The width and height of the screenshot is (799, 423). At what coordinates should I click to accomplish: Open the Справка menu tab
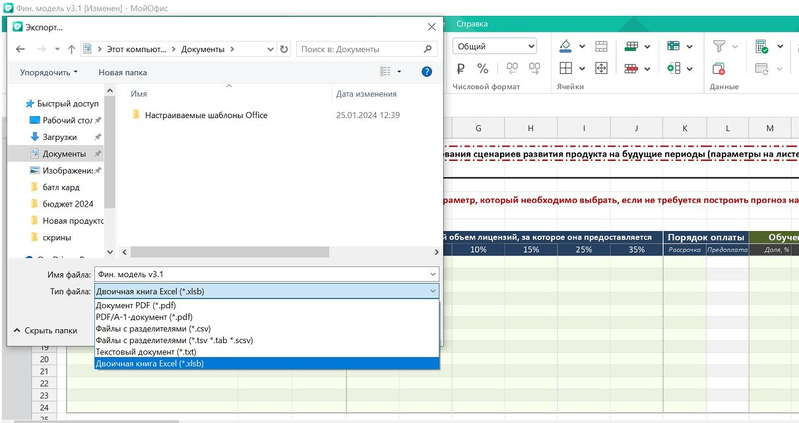[x=472, y=24]
